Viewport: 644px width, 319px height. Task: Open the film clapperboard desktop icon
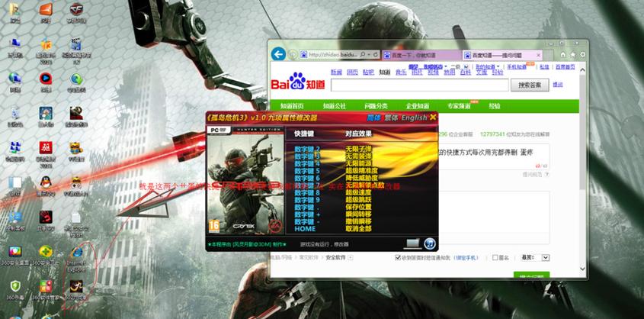[x=76, y=43]
